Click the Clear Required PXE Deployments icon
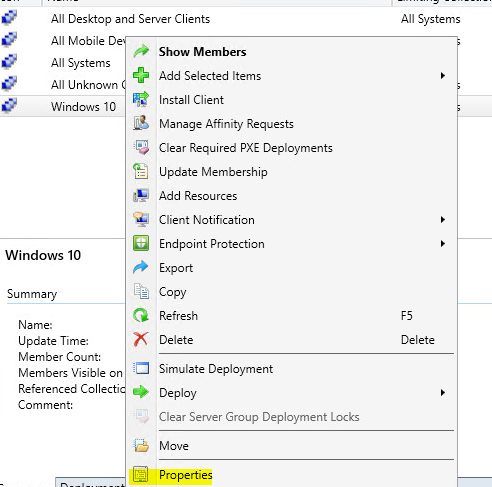Screen dimensions: 492x487 [x=141, y=147]
